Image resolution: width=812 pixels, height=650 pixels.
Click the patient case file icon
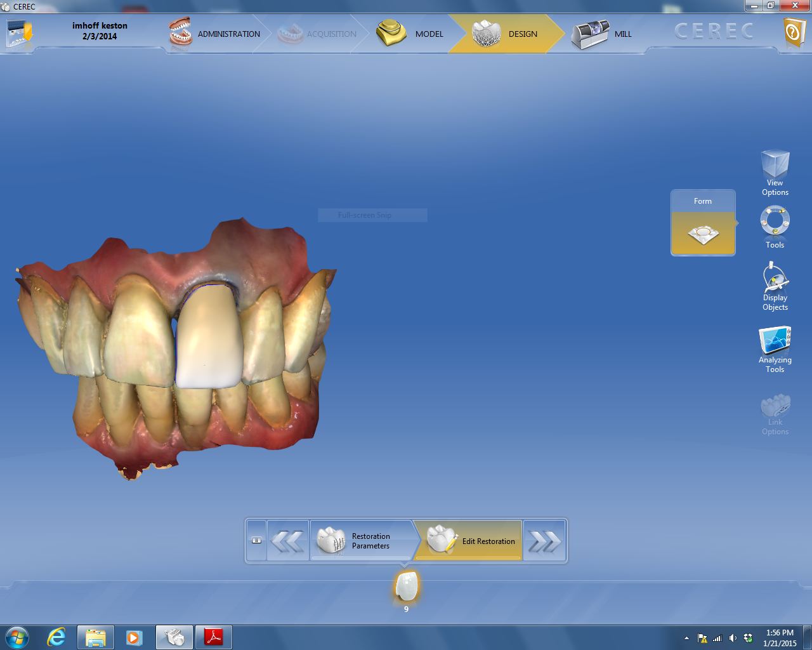19,33
